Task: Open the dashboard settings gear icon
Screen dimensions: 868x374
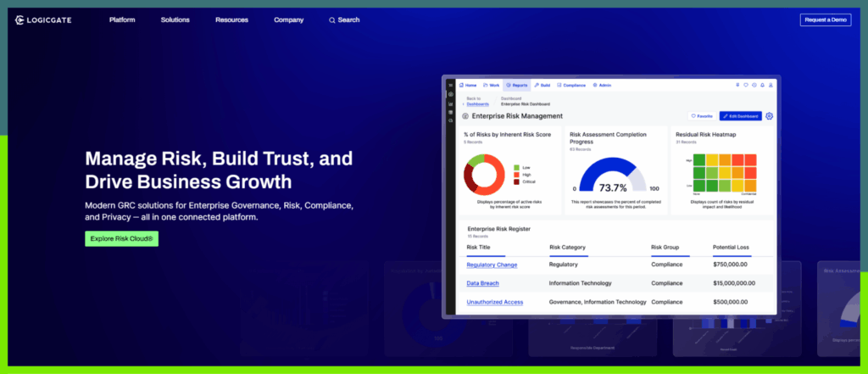Action: [769, 116]
